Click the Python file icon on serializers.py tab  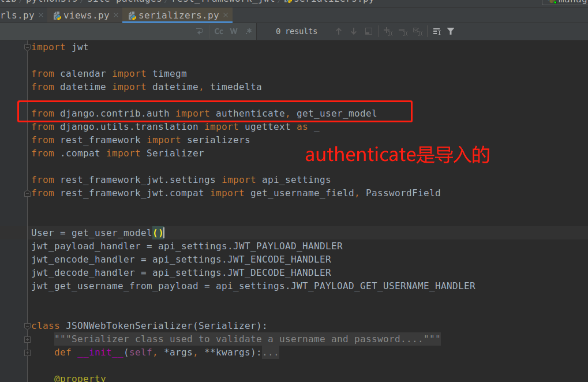tap(132, 16)
